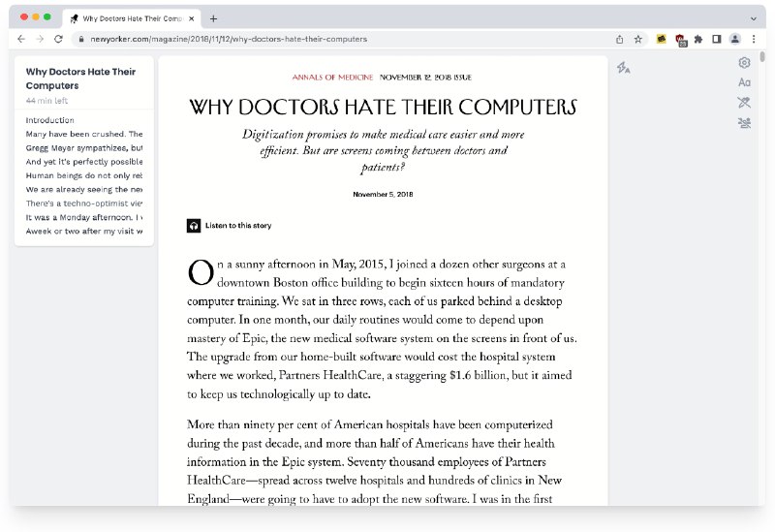Image resolution: width=775 pixels, height=532 pixels.
Task: Open a new tab with plus button
Action: pyautogui.click(x=213, y=18)
